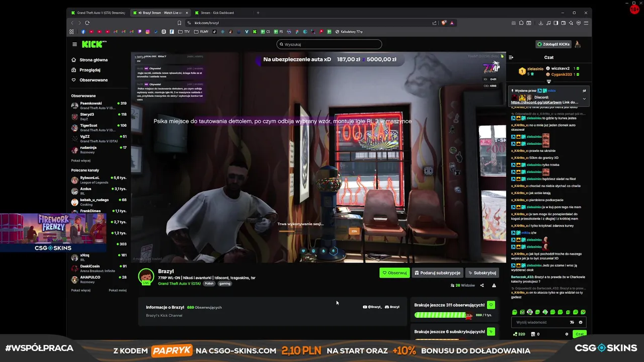Collapse chat panel with arrow icon
644x362 pixels.
pyautogui.click(x=511, y=57)
